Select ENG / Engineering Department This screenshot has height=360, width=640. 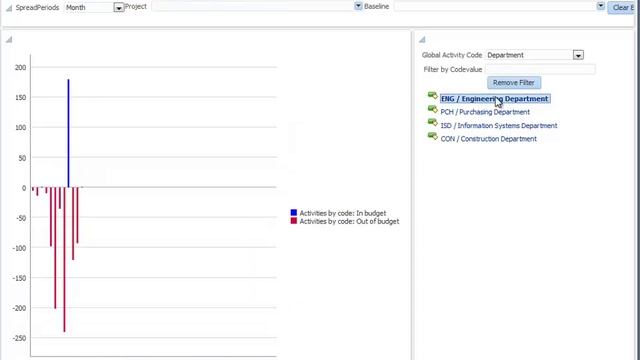[495, 99]
